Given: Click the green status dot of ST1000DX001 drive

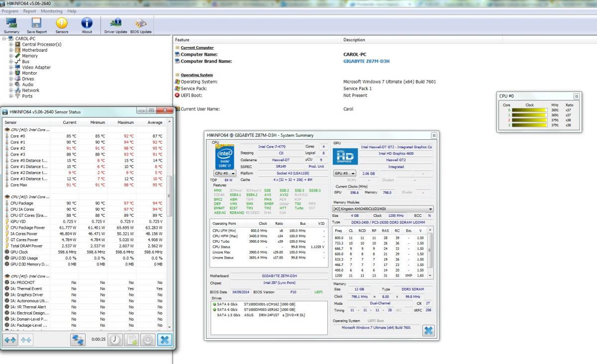Looking at the screenshot, I should coord(214,304).
